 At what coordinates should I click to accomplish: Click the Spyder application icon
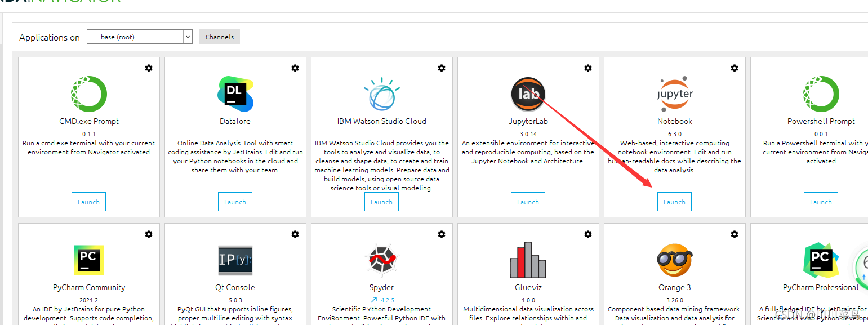point(381,260)
